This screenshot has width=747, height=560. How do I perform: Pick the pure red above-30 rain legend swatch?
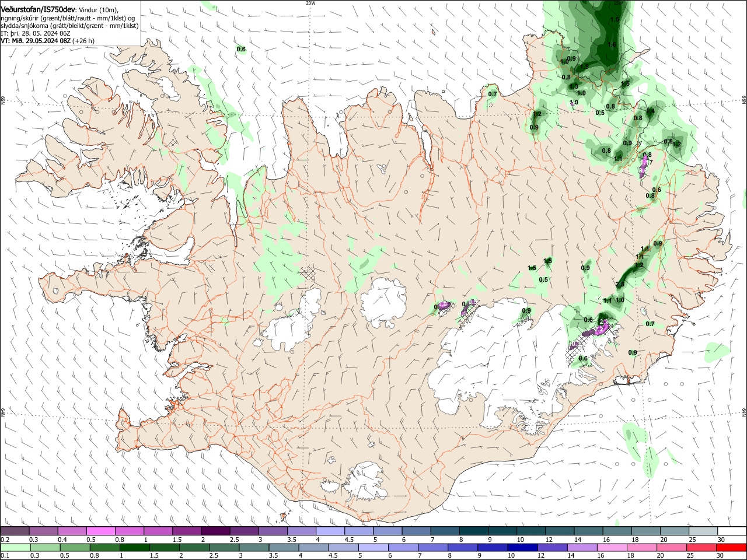(x=731, y=547)
